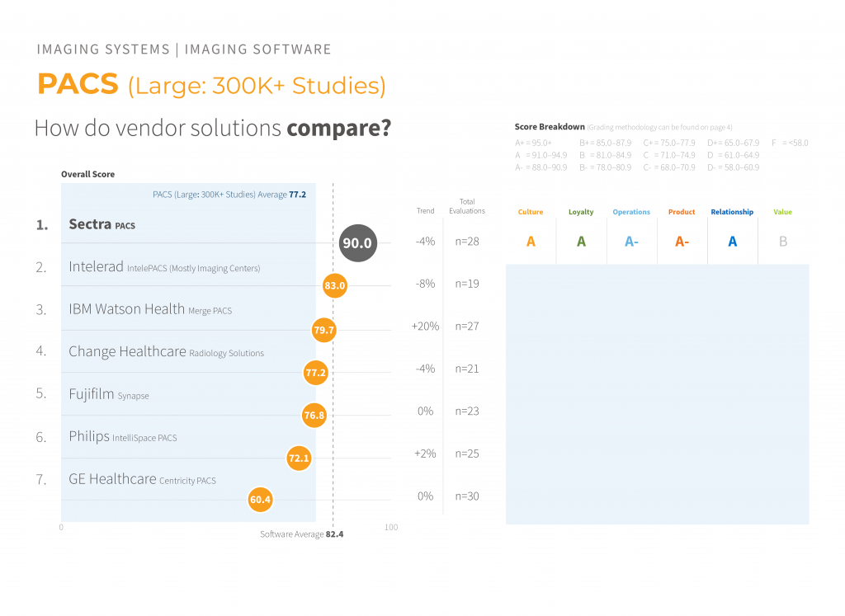Click the PACS (Large: 300K+ Studies) title
Screen dimensions: 845x616
[212, 85]
